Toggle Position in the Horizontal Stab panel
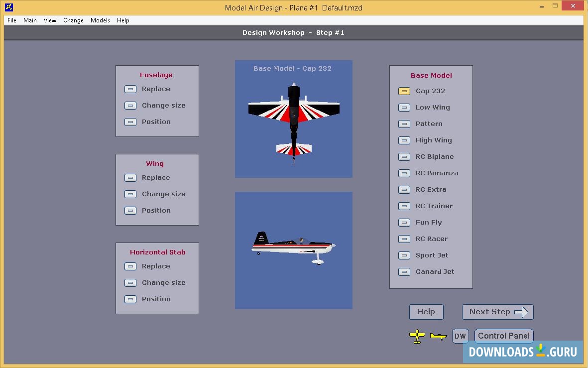588x368 pixels. [130, 299]
